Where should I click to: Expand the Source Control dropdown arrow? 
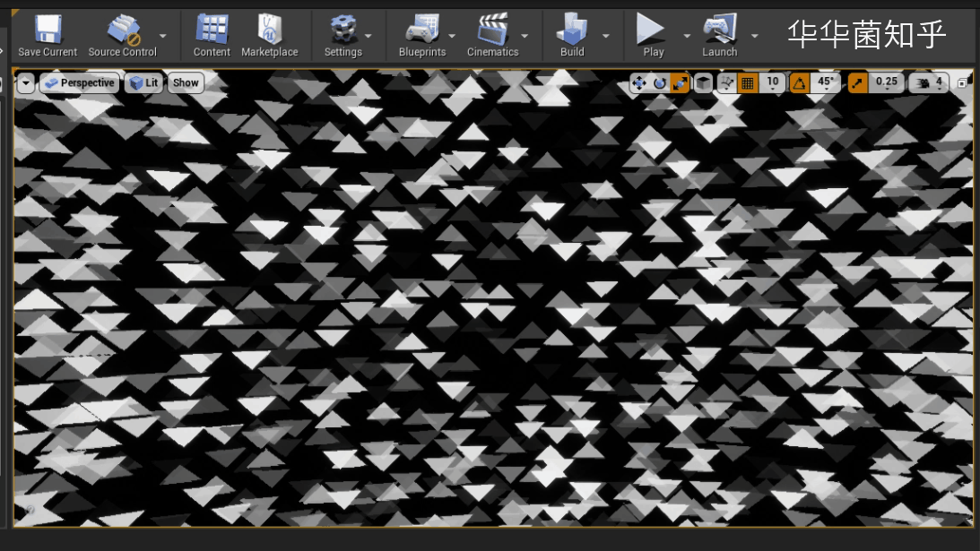click(163, 36)
